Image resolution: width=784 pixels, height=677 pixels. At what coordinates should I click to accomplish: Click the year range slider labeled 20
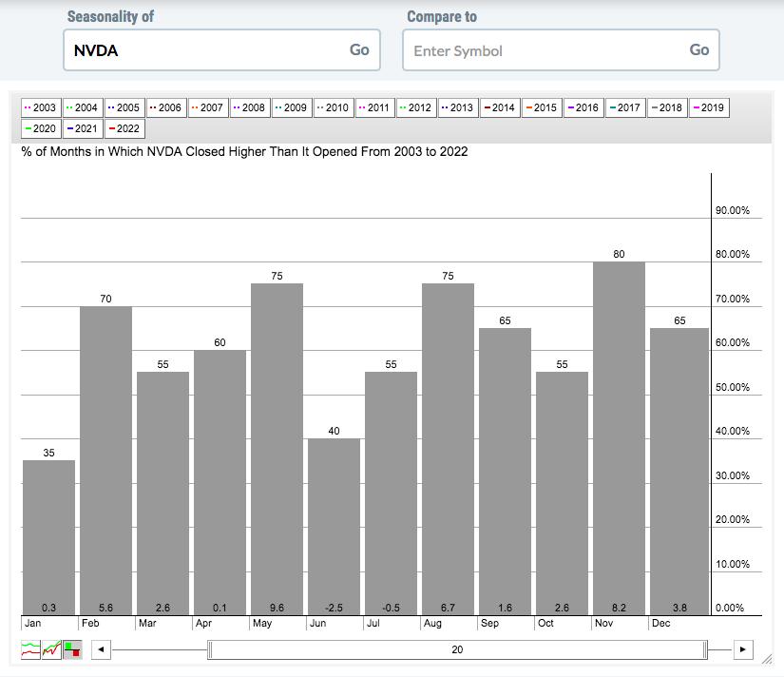click(457, 650)
